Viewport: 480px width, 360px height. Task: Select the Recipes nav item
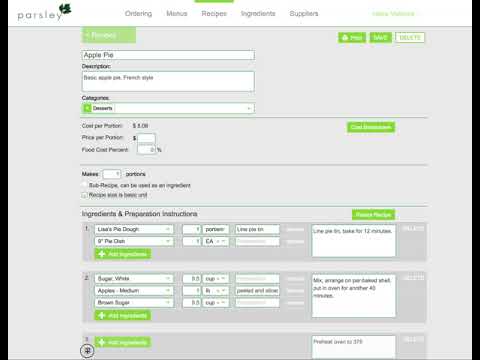(214, 14)
